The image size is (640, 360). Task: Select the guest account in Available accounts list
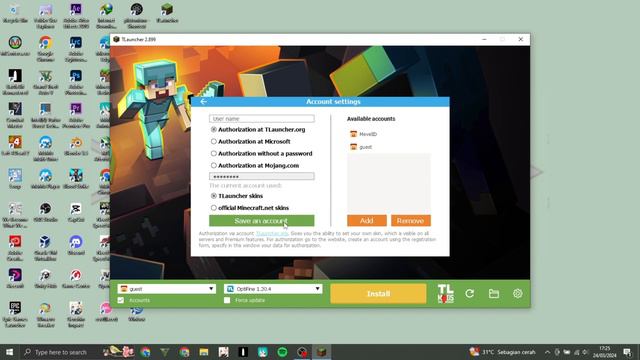[361, 147]
